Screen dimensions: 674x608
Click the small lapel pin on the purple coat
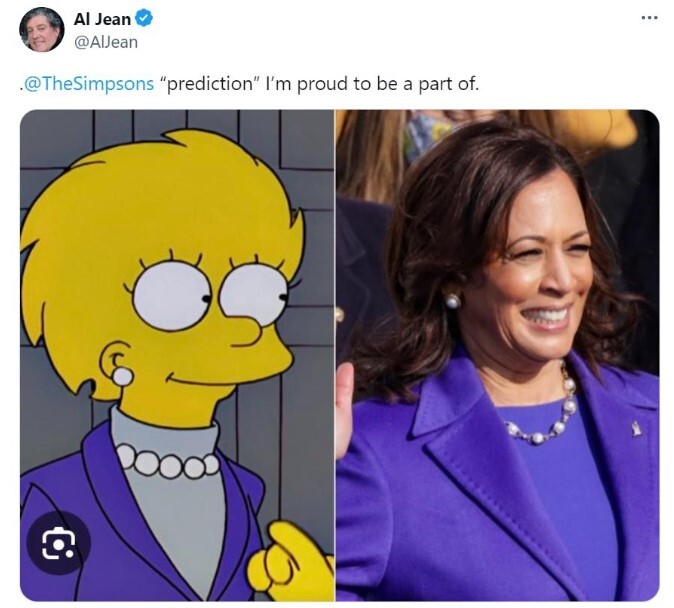click(637, 429)
